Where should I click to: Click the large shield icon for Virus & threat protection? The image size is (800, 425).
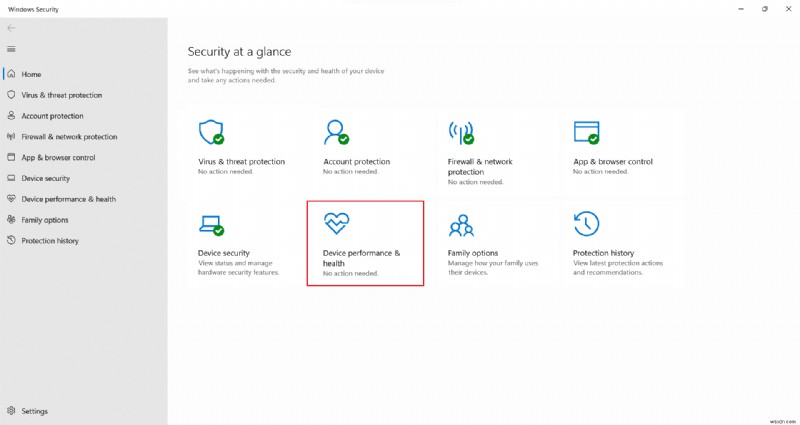coord(211,132)
